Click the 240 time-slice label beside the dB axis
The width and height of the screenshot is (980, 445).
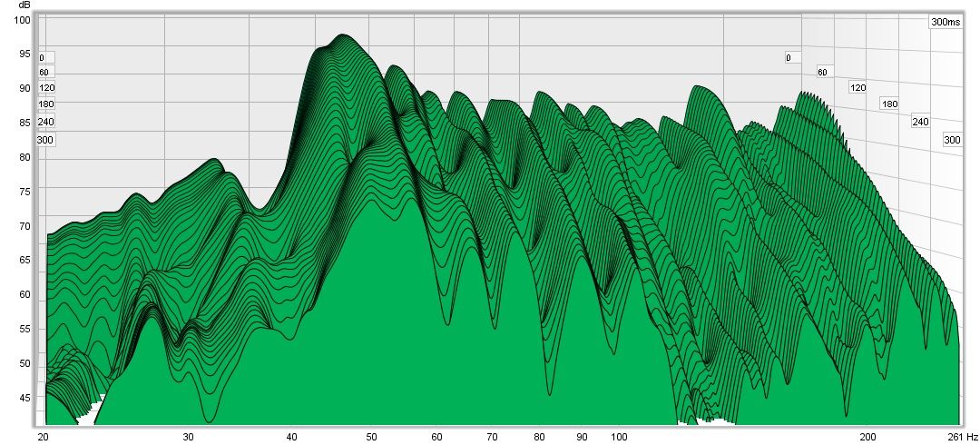(46, 122)
